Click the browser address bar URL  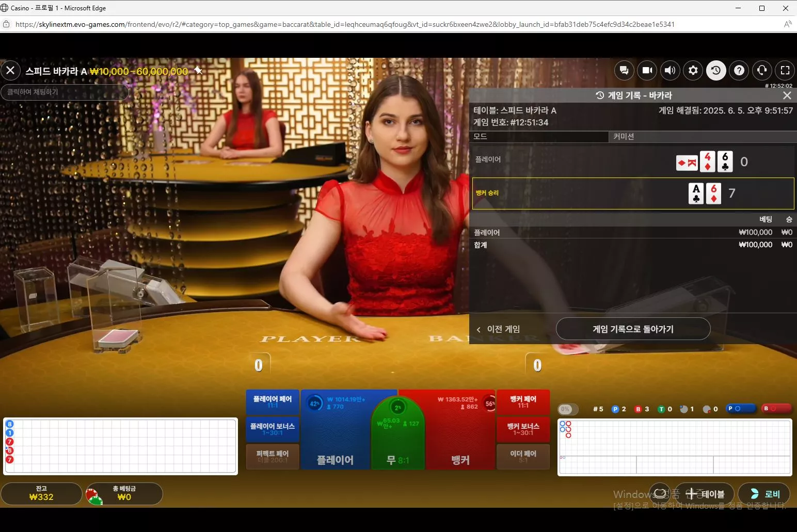pos(345,24)
